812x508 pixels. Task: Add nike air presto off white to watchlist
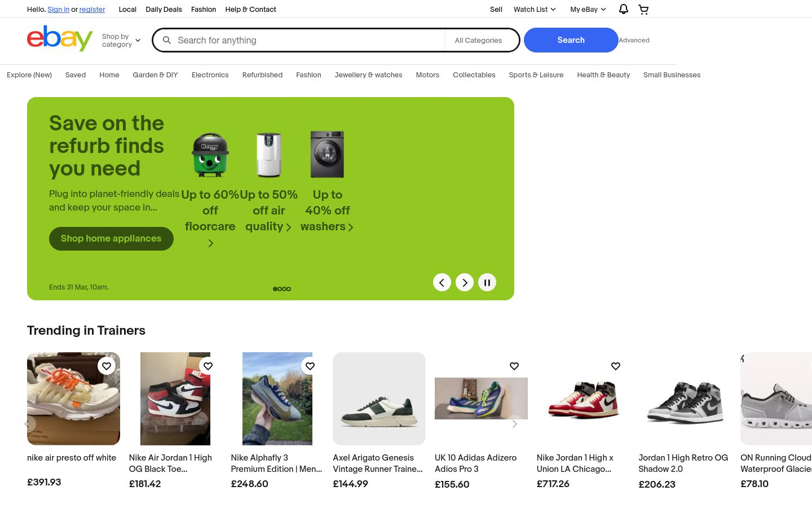point(107,366)
